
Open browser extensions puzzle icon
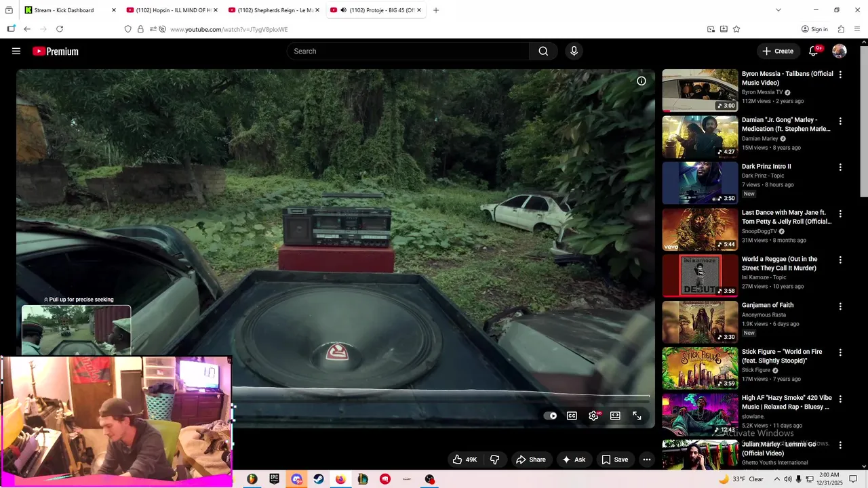pos(841,29)
